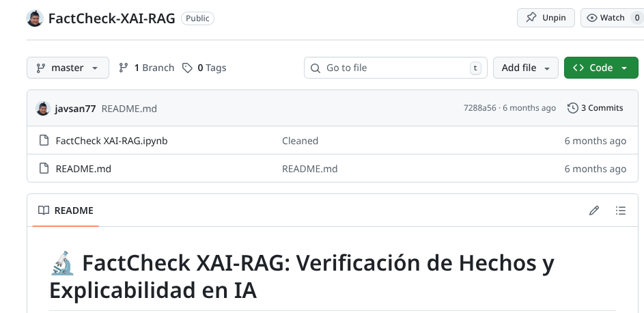Expand the master branch dropdown
This screenshot has height=313, width=644.
[x=68, y=68]
